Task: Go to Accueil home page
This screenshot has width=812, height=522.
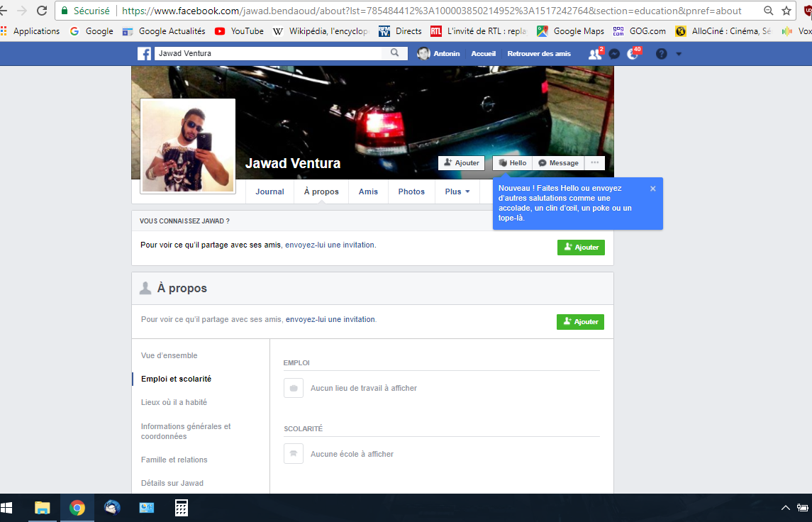Action: point(483,53)
